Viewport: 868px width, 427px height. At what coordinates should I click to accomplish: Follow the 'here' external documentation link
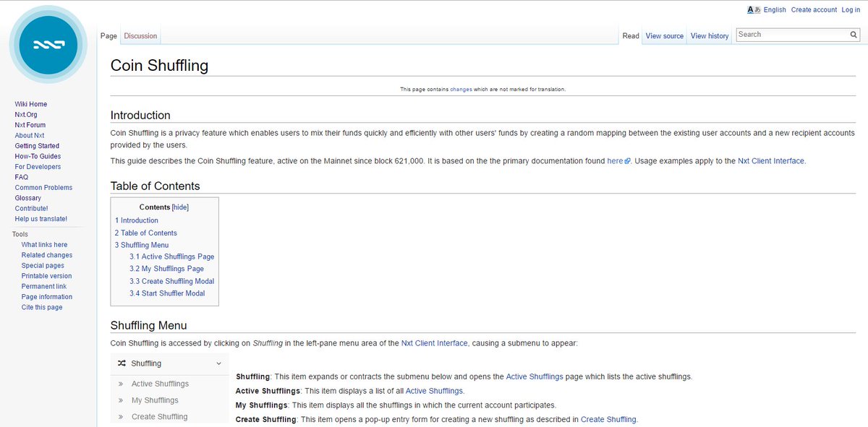[x=615, y=161]
